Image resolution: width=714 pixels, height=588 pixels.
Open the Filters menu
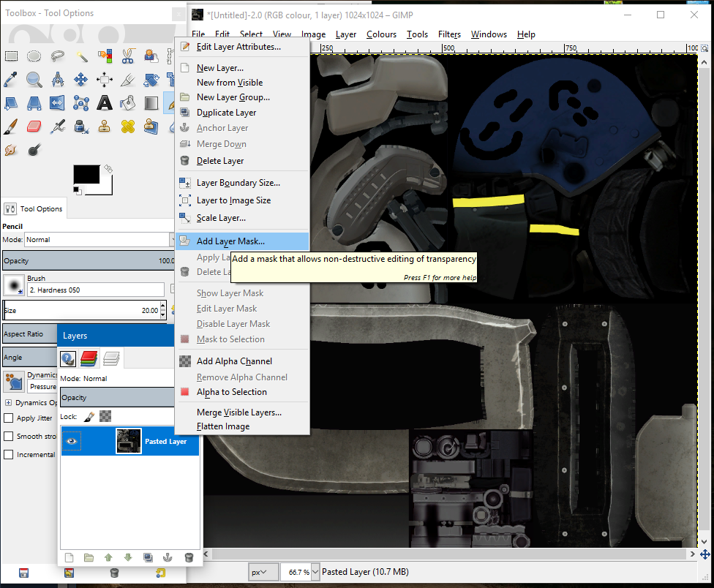[449, 34]
